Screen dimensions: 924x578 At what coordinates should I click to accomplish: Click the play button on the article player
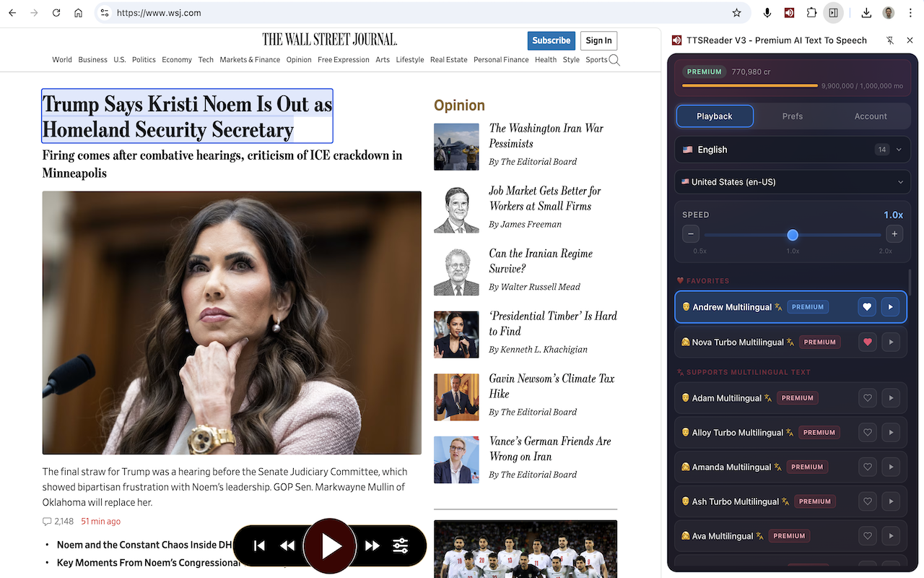point(330,545)
